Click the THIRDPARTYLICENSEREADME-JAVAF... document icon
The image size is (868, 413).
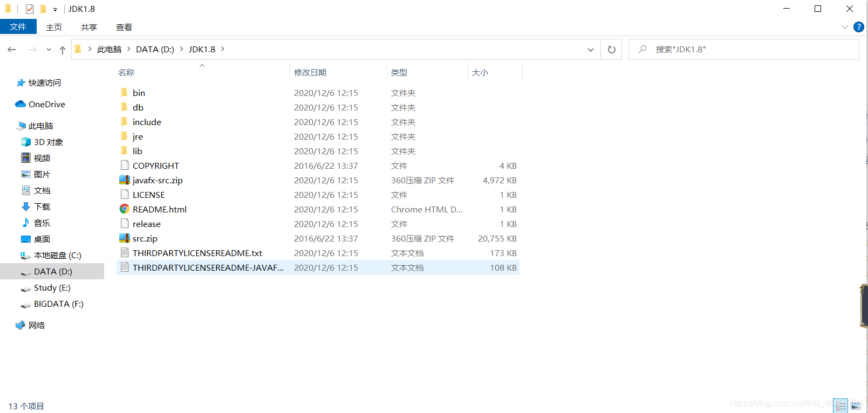125,267
